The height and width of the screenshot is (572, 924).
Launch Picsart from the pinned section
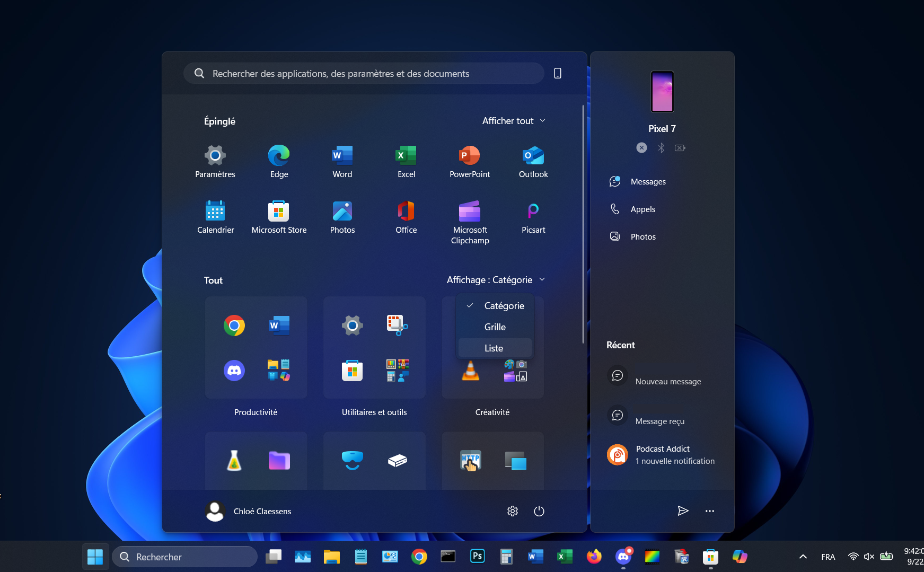point(533,215)
